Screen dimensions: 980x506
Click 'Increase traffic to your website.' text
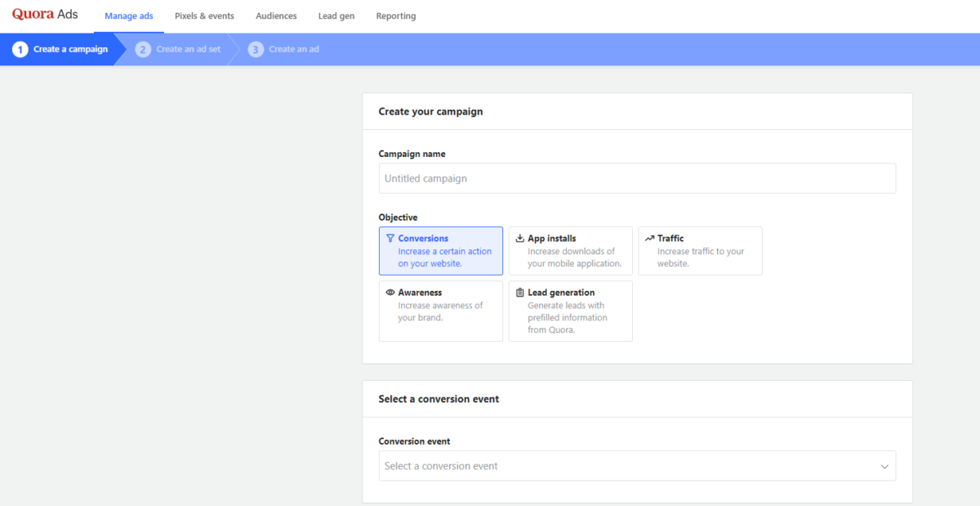click(701, 257)
